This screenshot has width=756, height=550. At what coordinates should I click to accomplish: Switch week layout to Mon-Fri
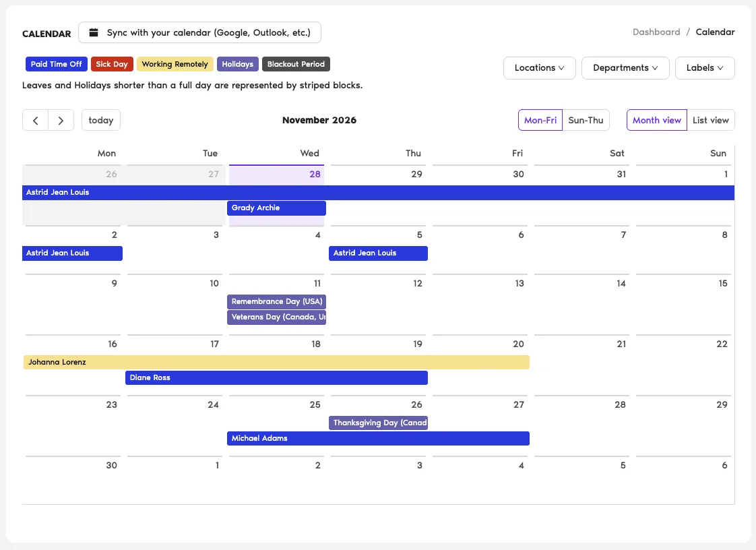point(540,120)
